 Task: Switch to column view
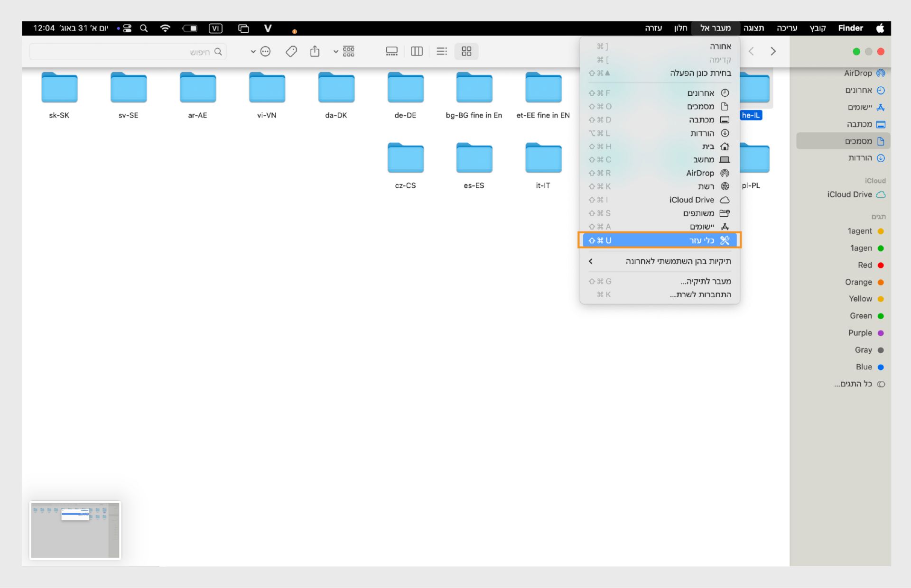(x=417, y=51)
